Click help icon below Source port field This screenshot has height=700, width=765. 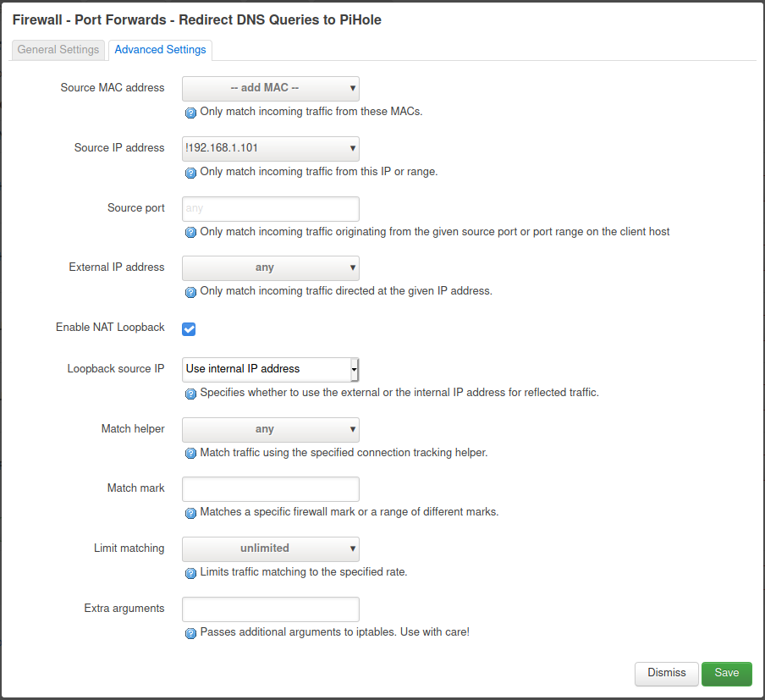tap(190, 233)
